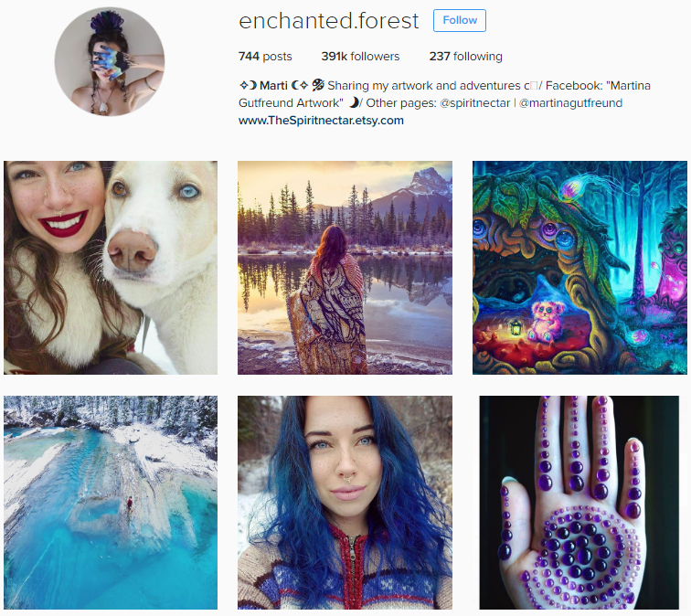Click the Marti name in bio
The height and width of the screenshot is (616, 691).
273,86
